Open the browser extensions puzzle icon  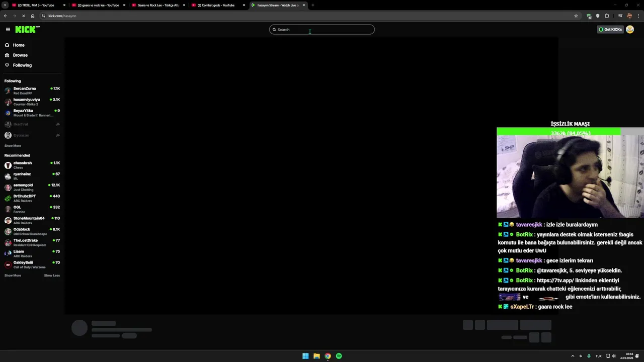click(x=607, y=16)
